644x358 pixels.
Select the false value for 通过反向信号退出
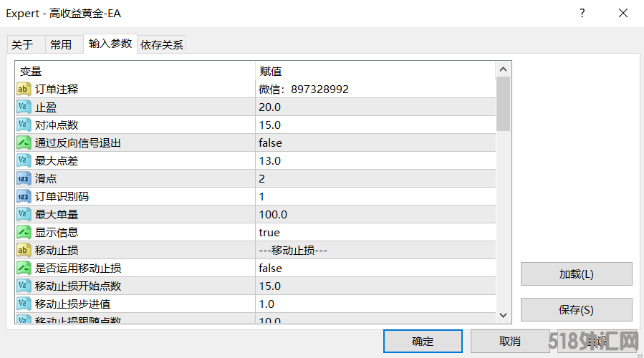(271, 142)
